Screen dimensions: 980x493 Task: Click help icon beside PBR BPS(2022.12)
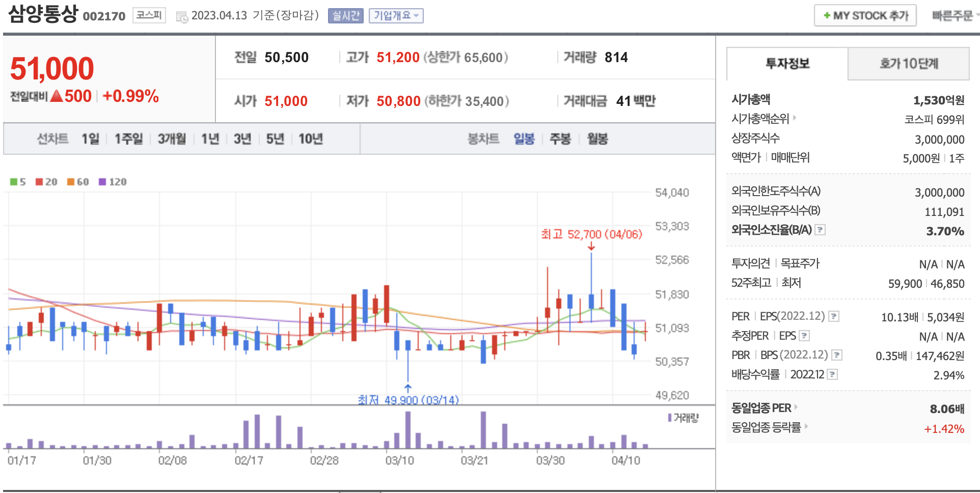[837, 355]
